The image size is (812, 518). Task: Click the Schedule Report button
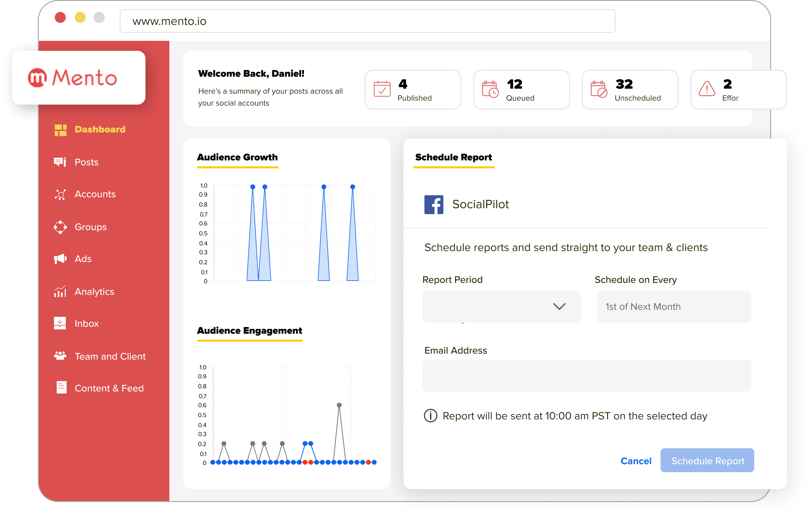point(708,461)
